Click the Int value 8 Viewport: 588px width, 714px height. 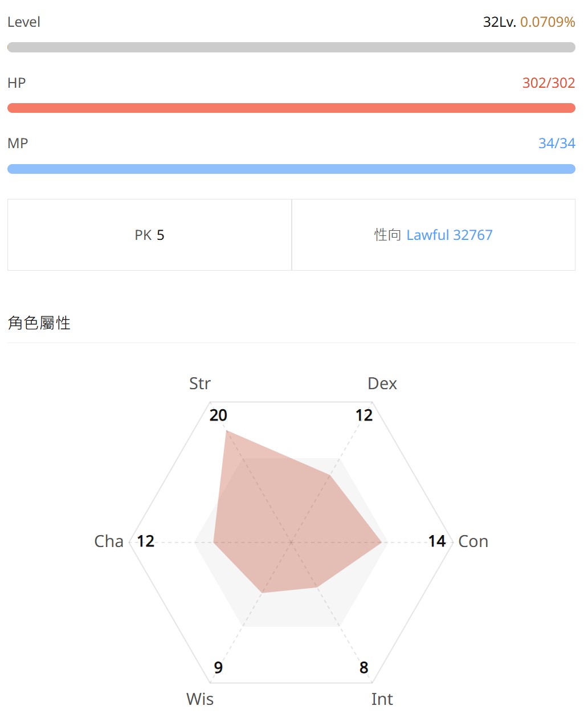[364, 667]
